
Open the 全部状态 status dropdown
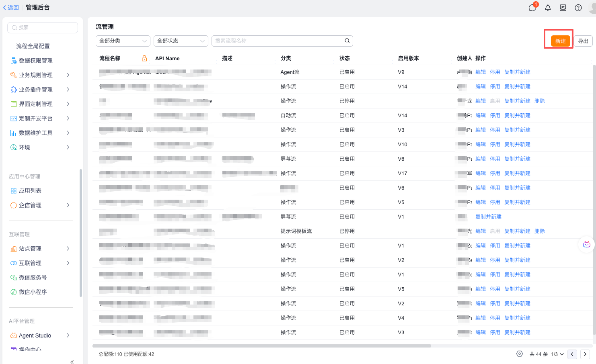pyautogui.click(x=181, y=41)
